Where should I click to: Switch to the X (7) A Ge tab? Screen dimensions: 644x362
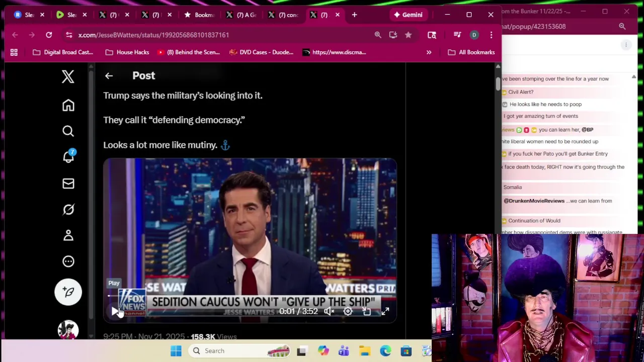point(242,15)
